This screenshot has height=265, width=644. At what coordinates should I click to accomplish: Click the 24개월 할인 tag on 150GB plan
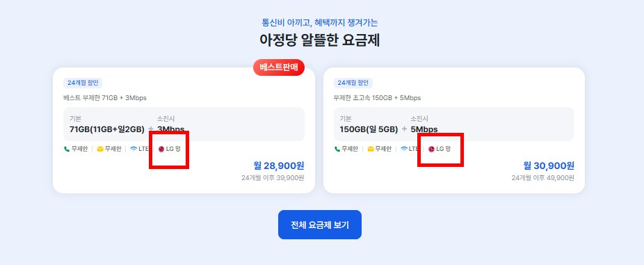(x=353, y=83)
